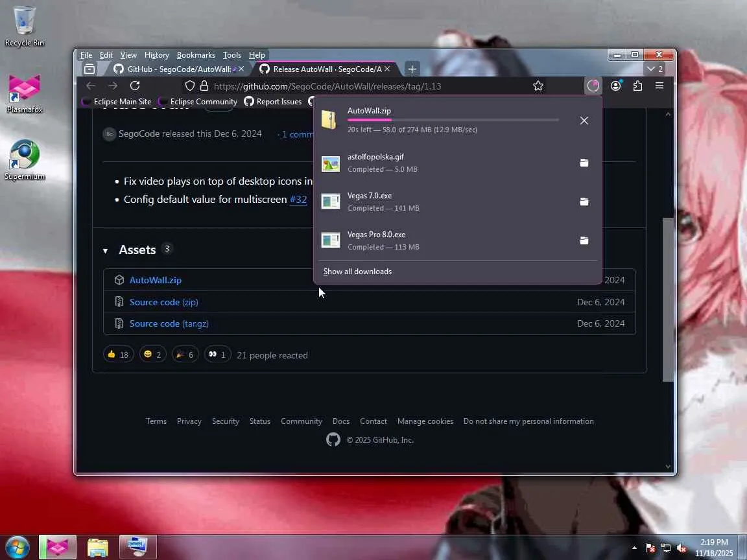Image resolution: width=747 pixels, height=560 pixels.
Task: Open Eclipse Main Site bookmark
Action: pos(117,101)
